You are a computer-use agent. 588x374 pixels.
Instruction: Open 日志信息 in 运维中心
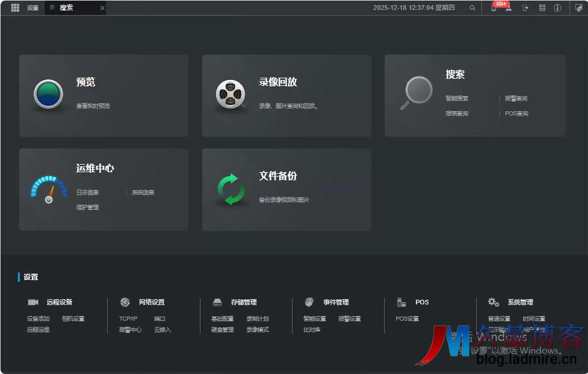87,193
